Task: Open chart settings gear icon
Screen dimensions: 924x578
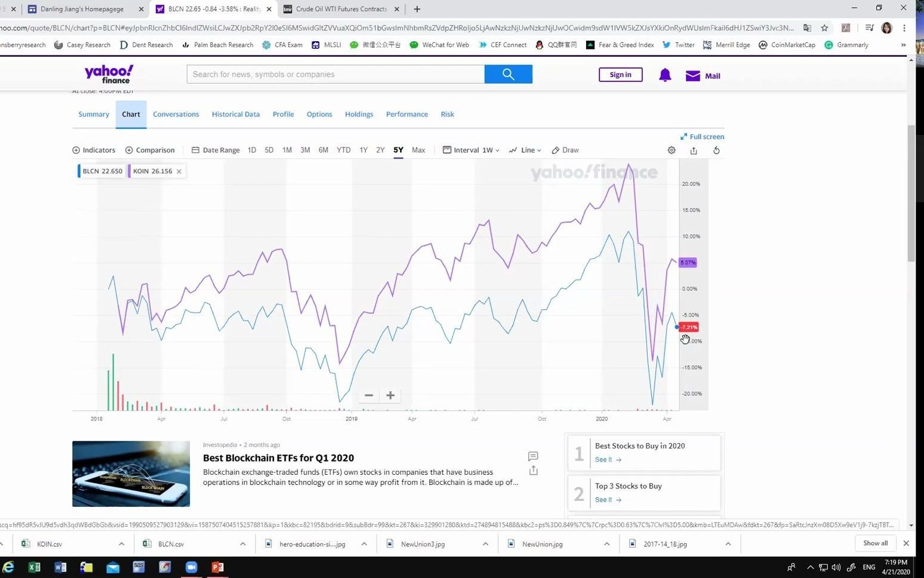Action: [x=672, y=150]
